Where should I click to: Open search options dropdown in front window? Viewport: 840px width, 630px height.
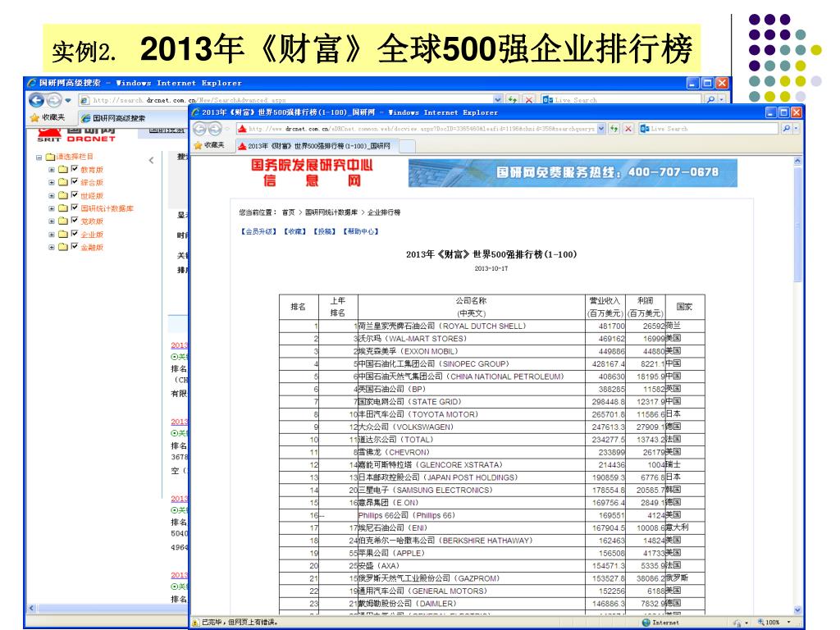[x=796, y=129]
